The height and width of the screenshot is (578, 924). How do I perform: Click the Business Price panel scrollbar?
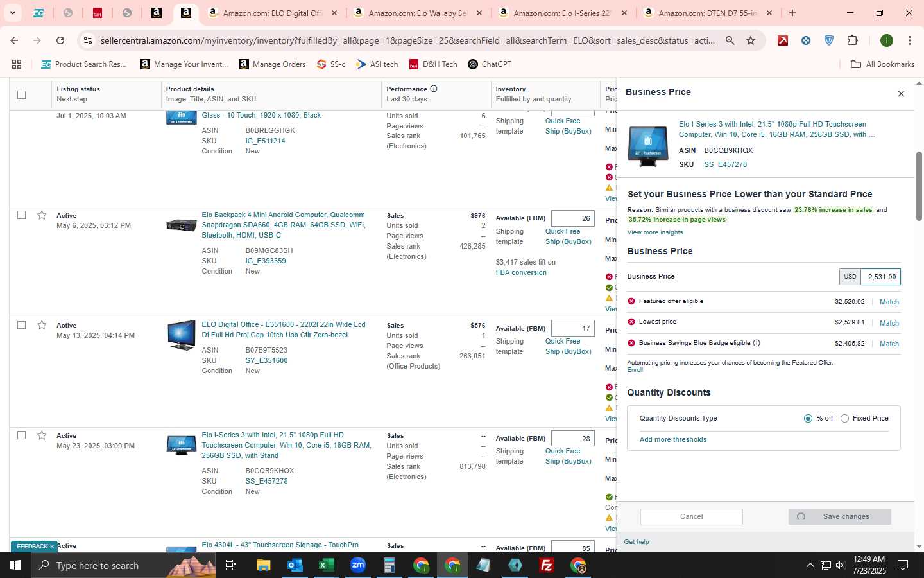click(x=919, y=186)
